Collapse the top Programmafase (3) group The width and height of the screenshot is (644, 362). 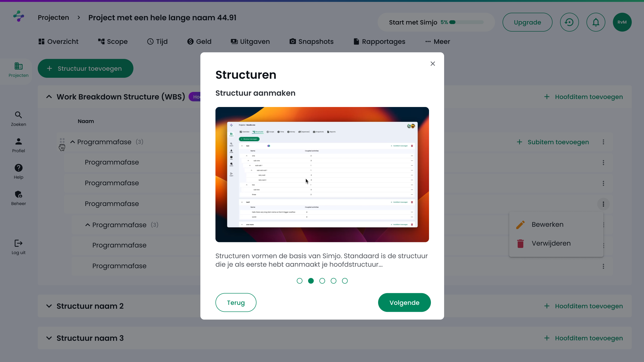73,142
